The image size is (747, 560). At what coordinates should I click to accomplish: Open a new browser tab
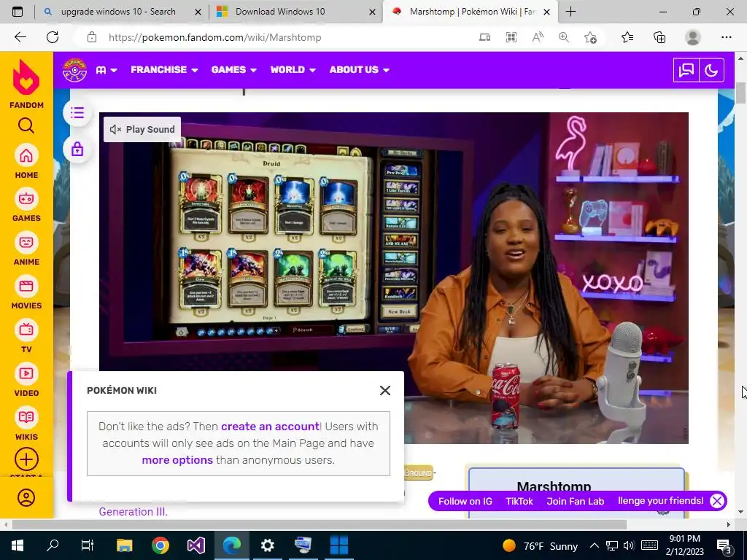(570, 12)
